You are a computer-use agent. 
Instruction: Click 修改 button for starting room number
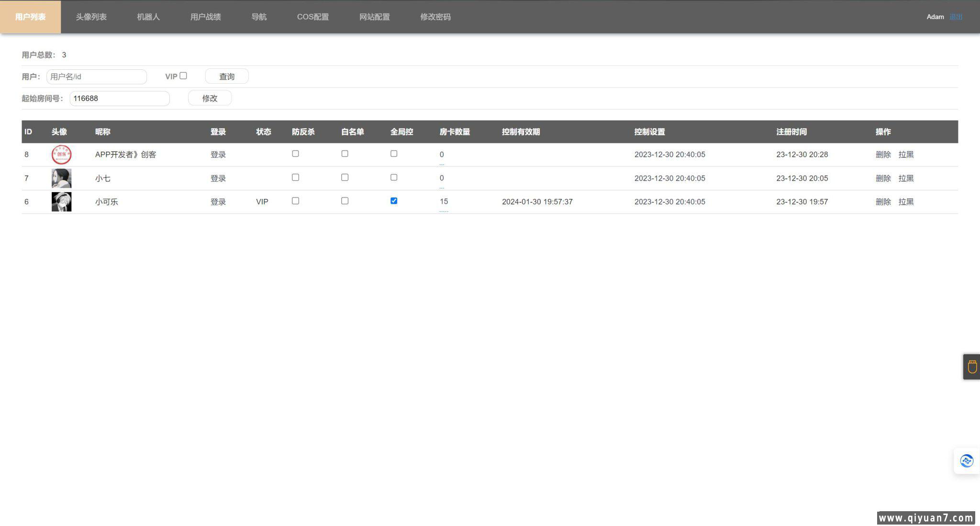tap(210, 98)
